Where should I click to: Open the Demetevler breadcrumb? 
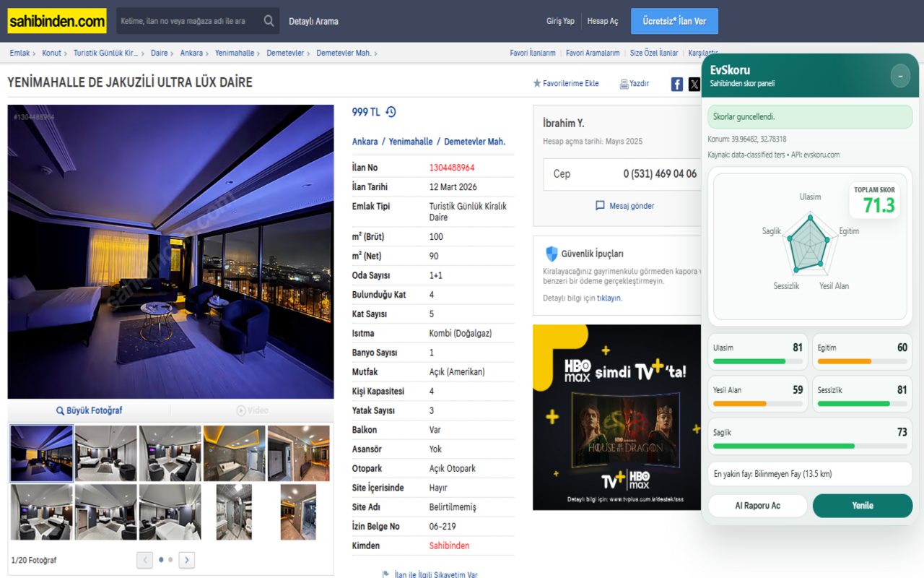[285, 53]
